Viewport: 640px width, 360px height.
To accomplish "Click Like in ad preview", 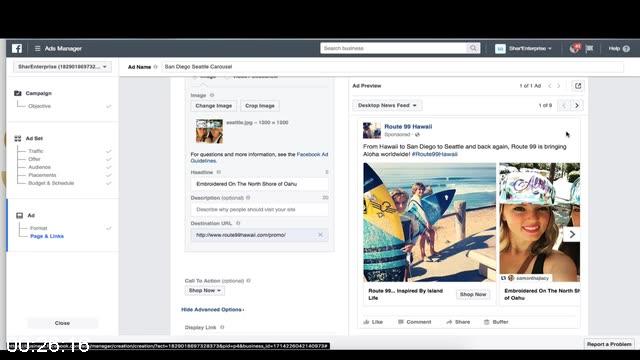I will pos(373,322).
